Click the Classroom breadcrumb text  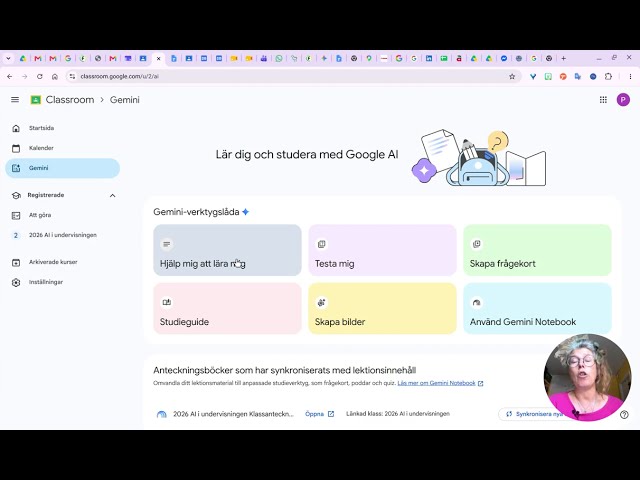(70, 100)
